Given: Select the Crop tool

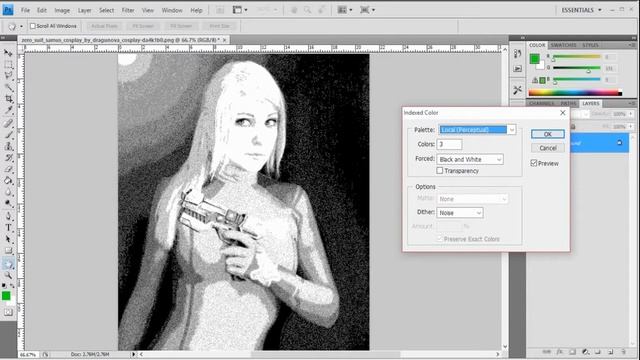Looking at the screenshot, I should pyautogui.click(x=8, y=99).
